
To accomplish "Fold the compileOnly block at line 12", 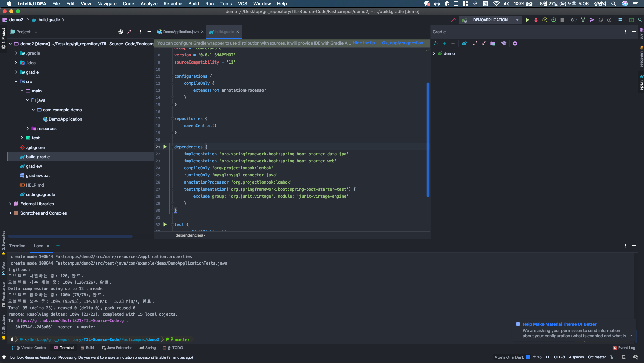I will pyautogui.click(x=172, y=83).
